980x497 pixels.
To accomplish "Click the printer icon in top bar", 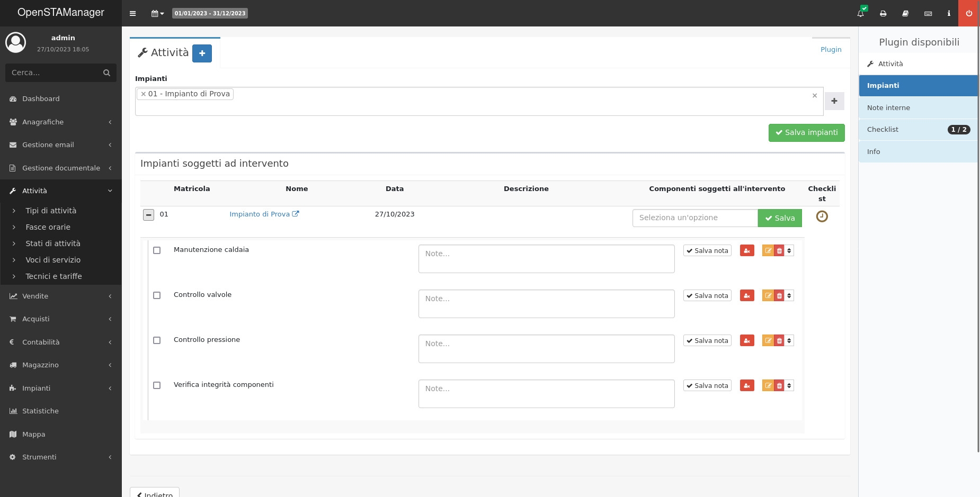I will [883, 13].
